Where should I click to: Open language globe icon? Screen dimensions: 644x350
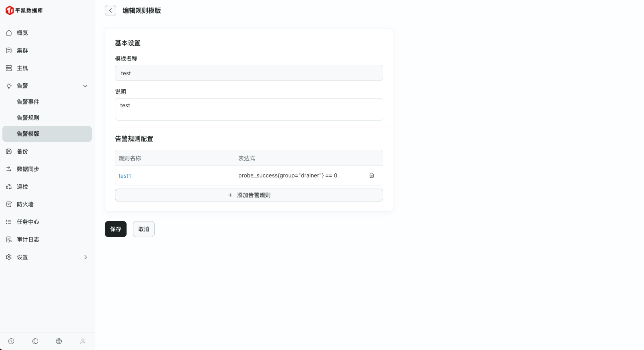59,341
